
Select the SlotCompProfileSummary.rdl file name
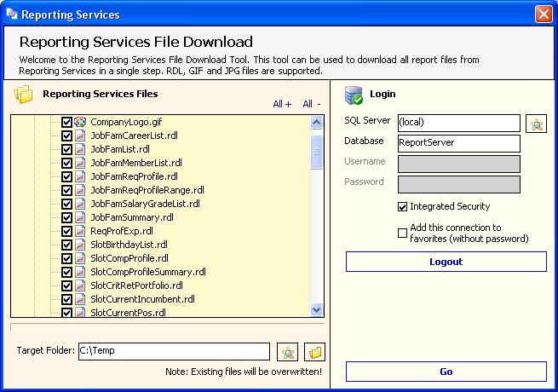(148, 272)
